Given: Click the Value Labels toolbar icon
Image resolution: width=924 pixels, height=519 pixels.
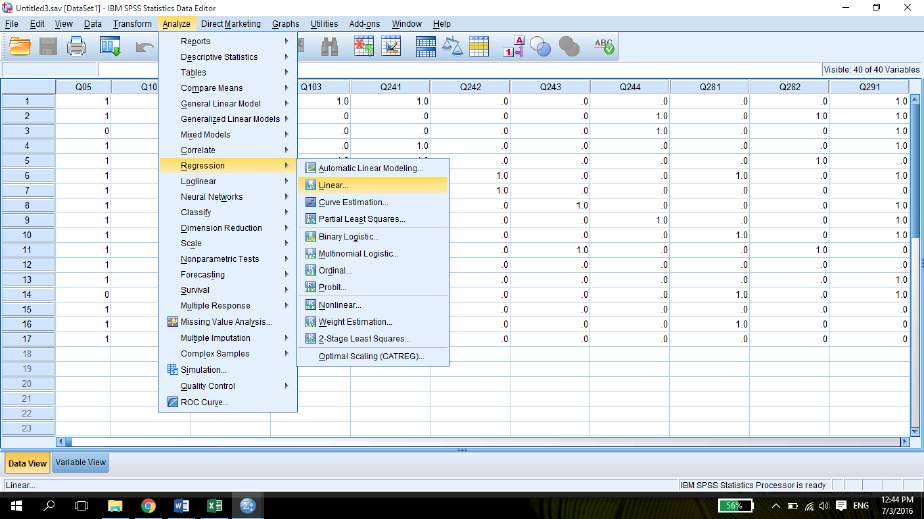Looking at the screenshot, I should (x=514, y=46).
